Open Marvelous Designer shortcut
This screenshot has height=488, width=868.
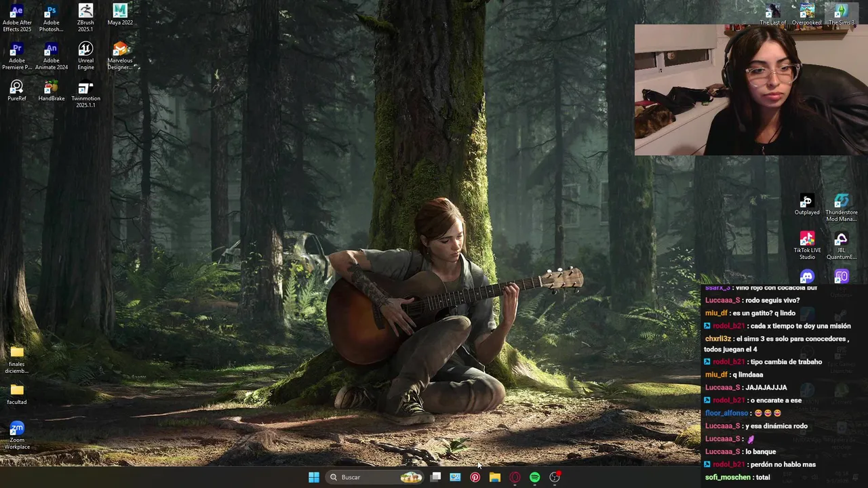pyautogui.click(x=120, y=56)
